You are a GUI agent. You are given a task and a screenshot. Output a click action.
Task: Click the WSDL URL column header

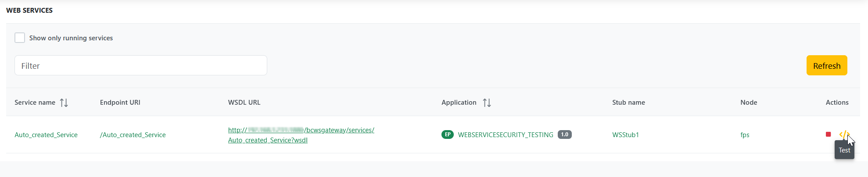[244, 103]
